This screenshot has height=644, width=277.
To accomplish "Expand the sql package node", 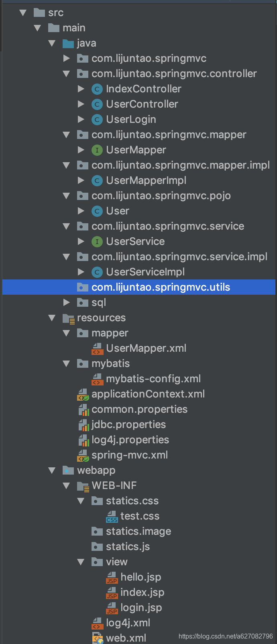I will [67, 302].
